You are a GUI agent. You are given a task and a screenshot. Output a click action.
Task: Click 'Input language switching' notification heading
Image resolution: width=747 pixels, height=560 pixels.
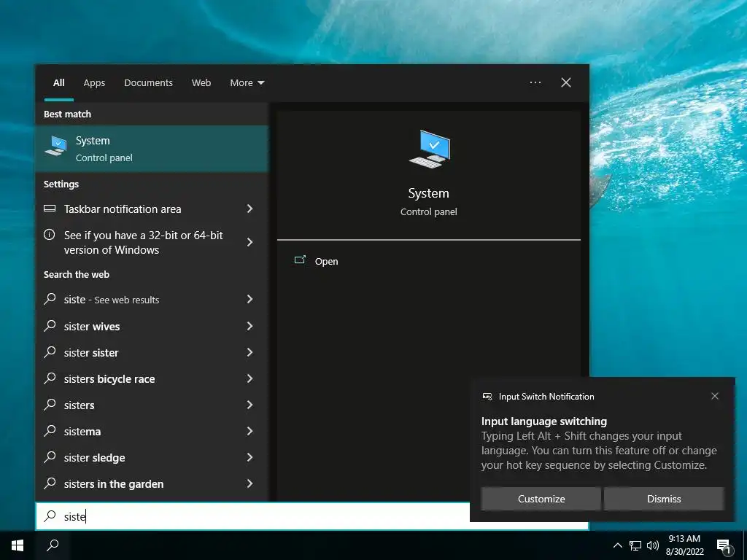tap(544, 421)
